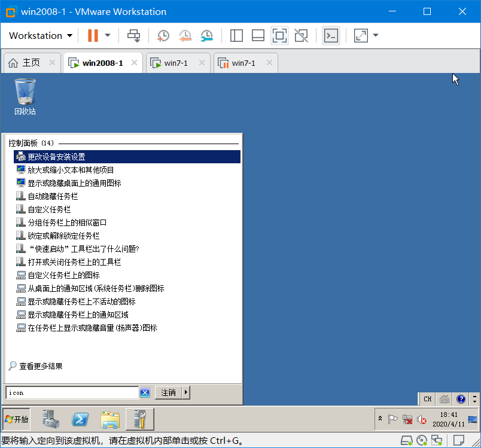Click the language bar help icon
Viewport: 481px width, 448px height.
click(x=461, y=399)
